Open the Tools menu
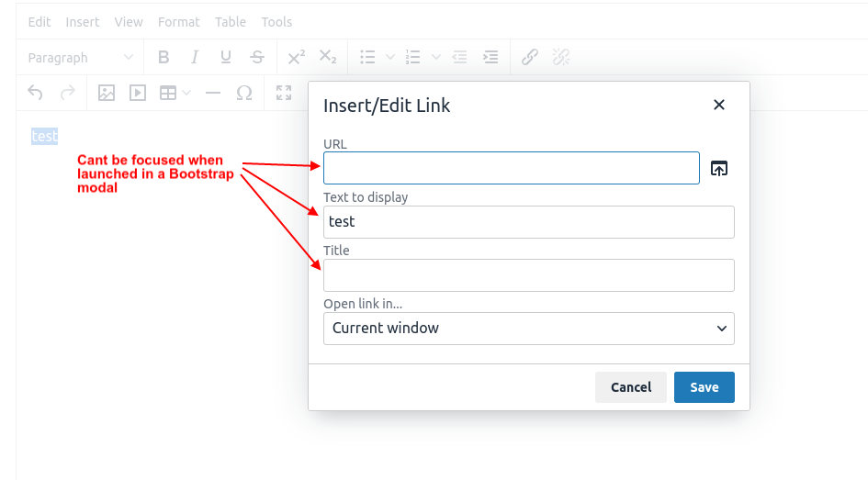The height and width of the screenshot is (480, 868). click(276, 22)
